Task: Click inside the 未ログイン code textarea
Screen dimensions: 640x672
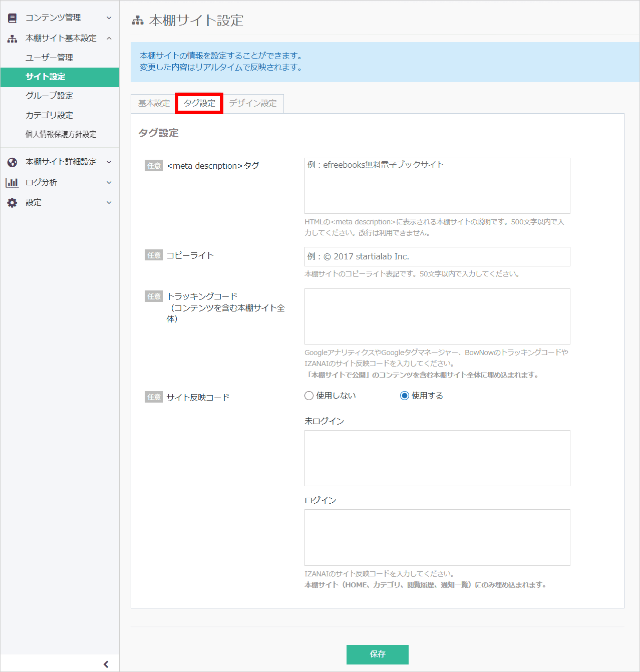Action: (x=437, y=458)
